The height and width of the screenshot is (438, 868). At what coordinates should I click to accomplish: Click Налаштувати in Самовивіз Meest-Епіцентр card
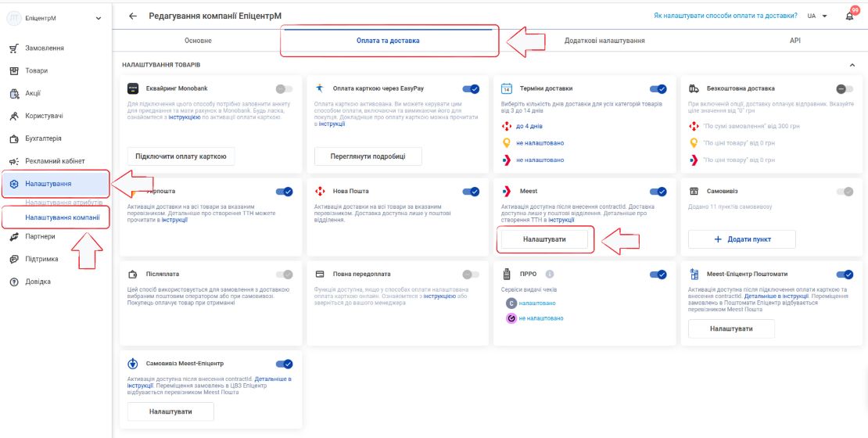click(x=170, y=412)
